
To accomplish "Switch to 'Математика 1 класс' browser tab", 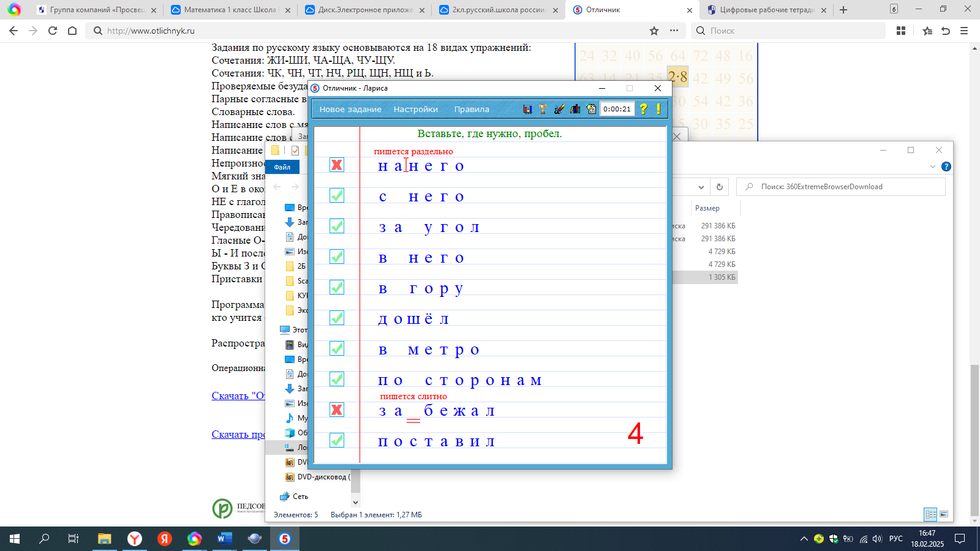I will click(x=230, y=10).
